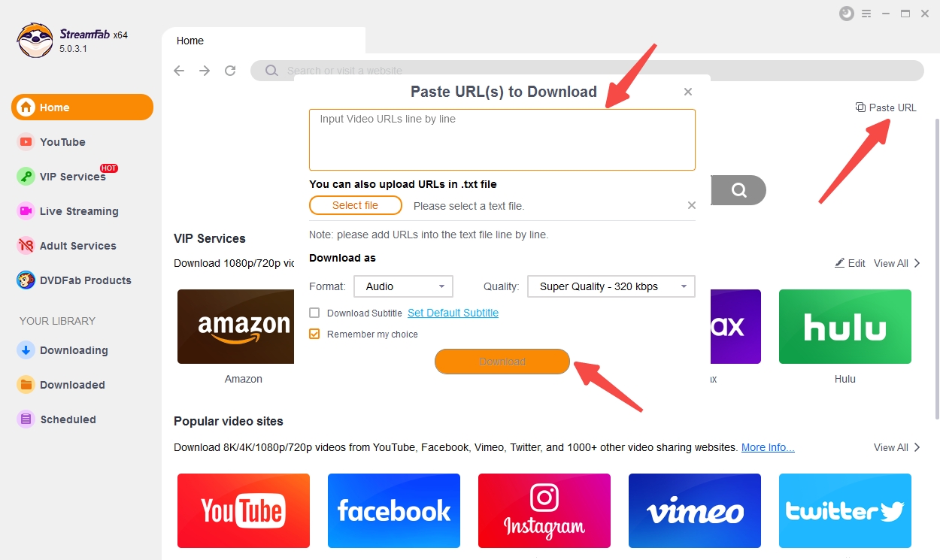Click the Input Video URLs text area
940x560 pixels.
502,140
